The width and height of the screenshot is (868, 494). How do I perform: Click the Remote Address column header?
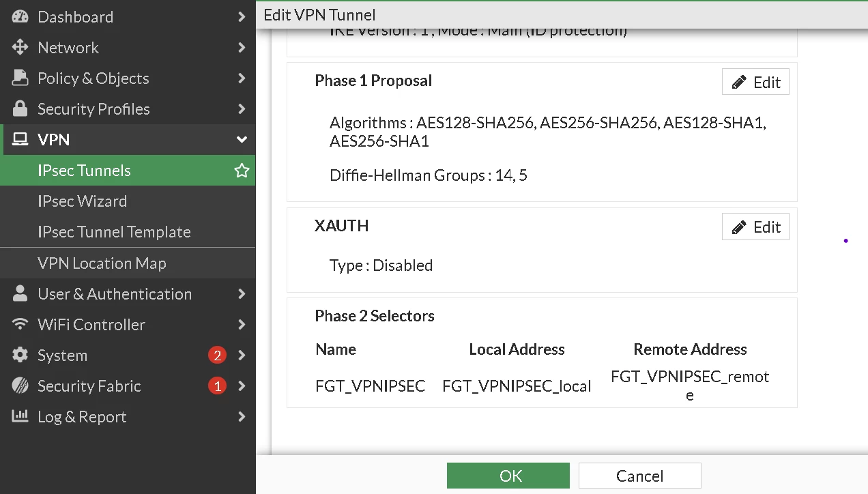[691, 349]
